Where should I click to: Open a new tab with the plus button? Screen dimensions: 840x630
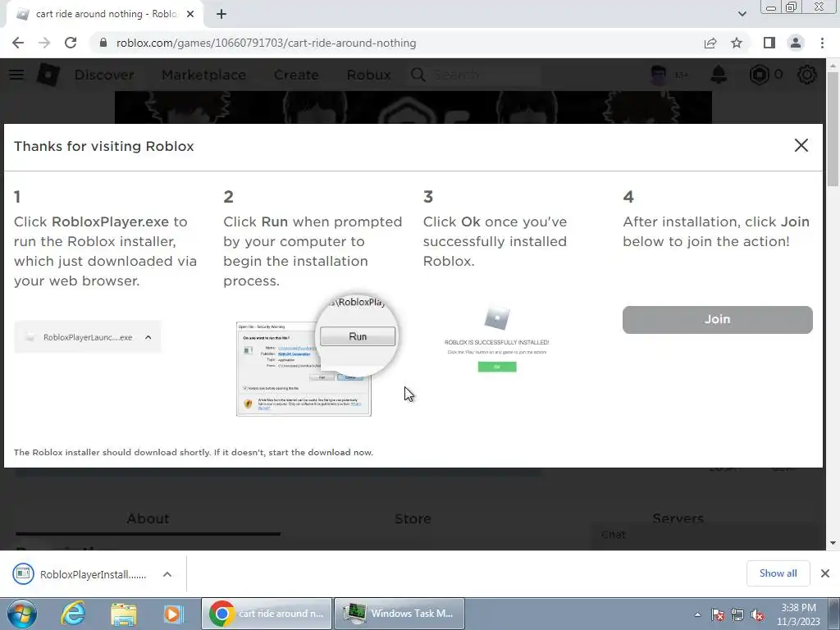click(x=221, y=14)
